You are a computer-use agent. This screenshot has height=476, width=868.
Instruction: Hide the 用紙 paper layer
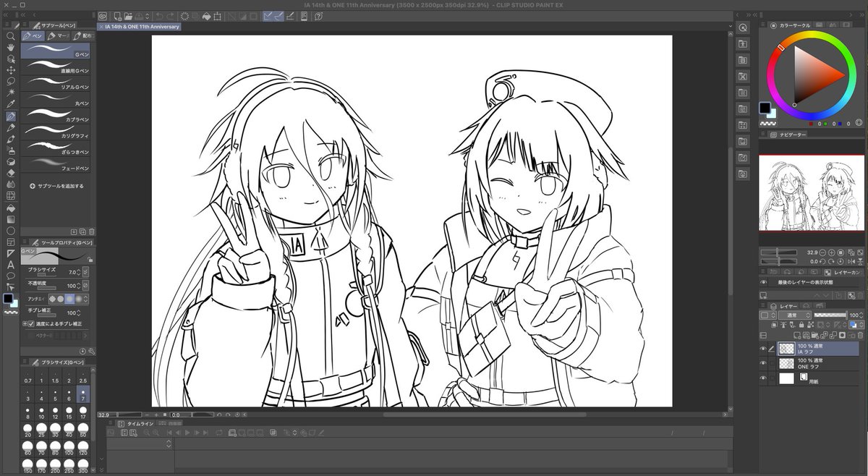click(763, 378)
